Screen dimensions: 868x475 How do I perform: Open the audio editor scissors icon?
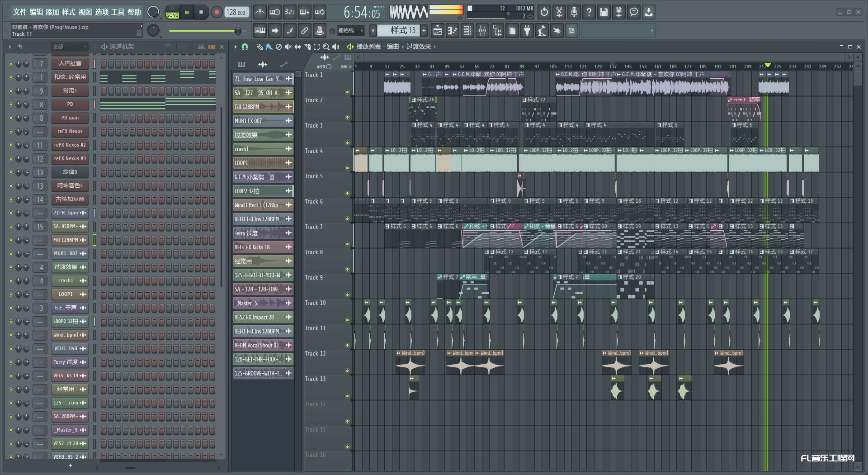pyautogui.click(x=559, y=12)
